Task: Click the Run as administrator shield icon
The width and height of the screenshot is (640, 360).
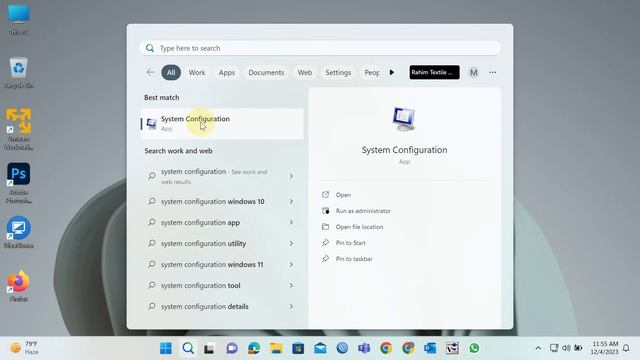Action: point(325,211)
